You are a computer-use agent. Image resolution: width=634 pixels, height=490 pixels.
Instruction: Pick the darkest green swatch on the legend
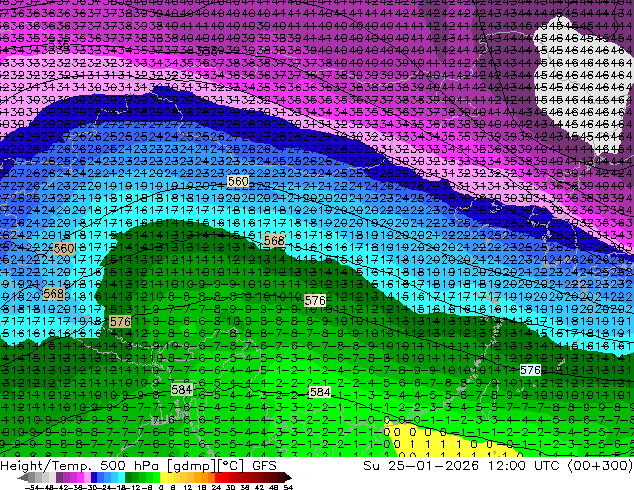pos(129,477)
